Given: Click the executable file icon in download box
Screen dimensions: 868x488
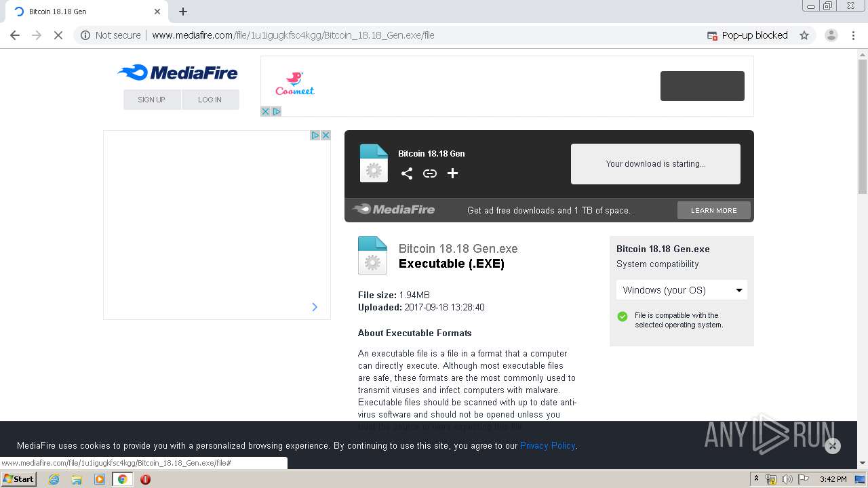Looking at the screenshot, I should pyautogui.click(x=374, y=163).
